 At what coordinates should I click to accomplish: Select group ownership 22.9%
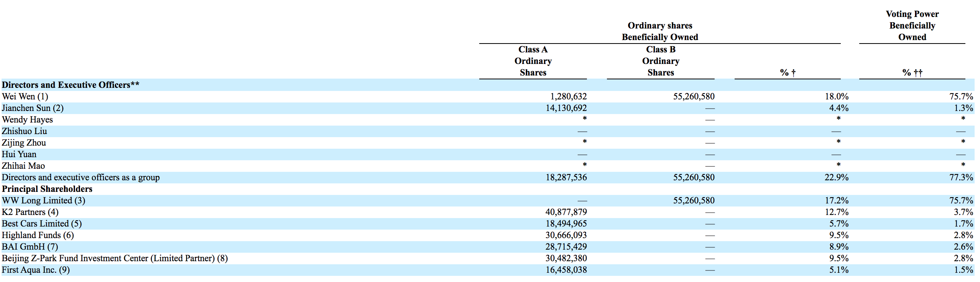coord(837,178)
